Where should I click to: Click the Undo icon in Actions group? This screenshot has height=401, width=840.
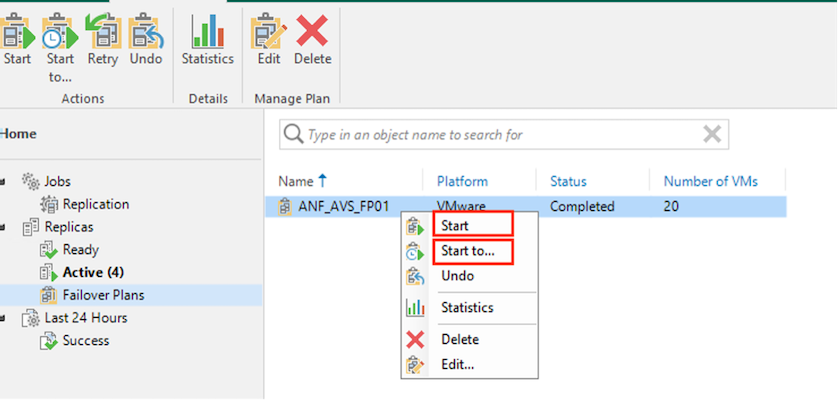146,33
